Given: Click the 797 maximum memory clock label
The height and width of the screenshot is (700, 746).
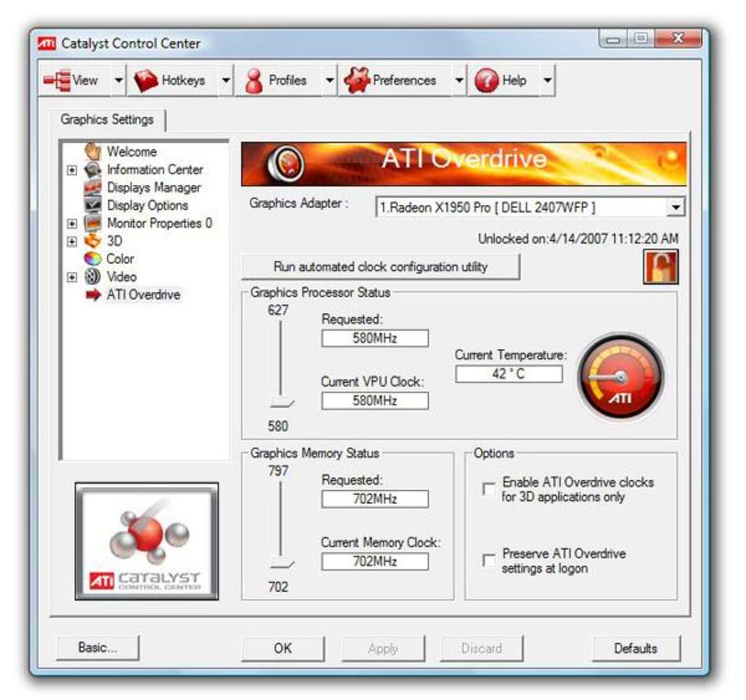Looking at the screenshot, I should pos(278,471).
